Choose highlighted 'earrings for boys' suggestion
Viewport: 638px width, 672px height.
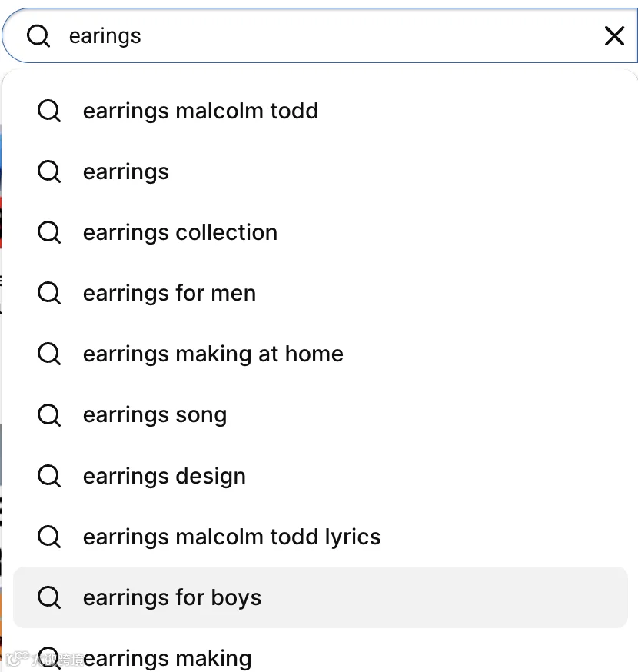point(321,597)
